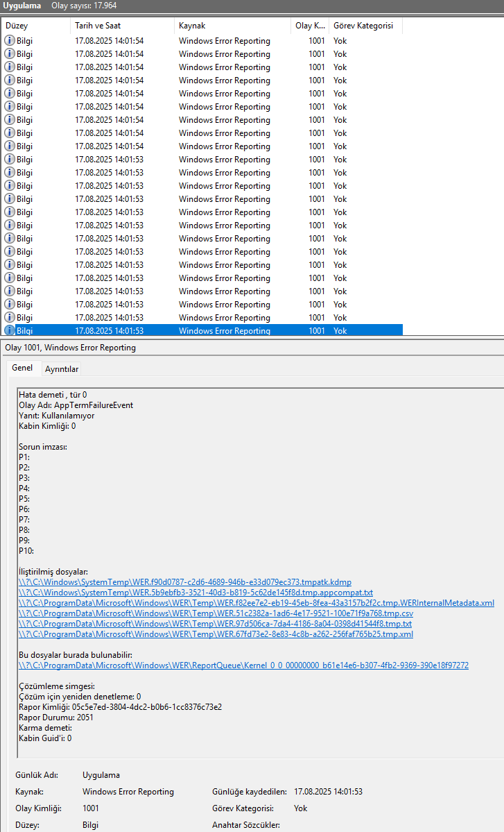Click the 'Yanıt: Kullanılamıyor' line
This screenshot has height=832, width=504.
click(56, 416)
